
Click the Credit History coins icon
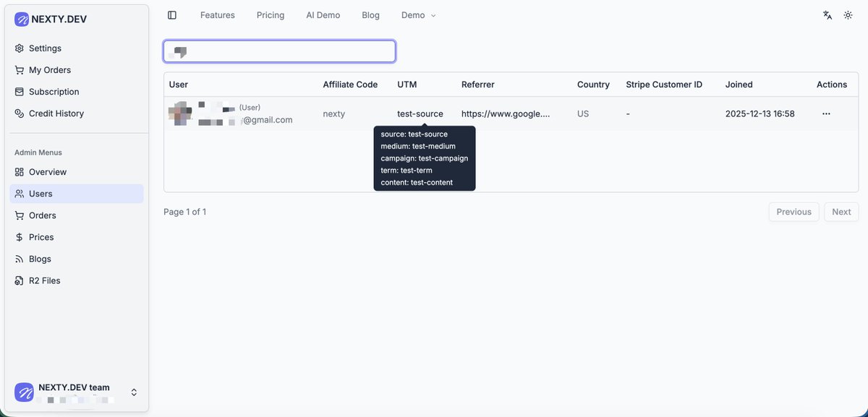18,113
